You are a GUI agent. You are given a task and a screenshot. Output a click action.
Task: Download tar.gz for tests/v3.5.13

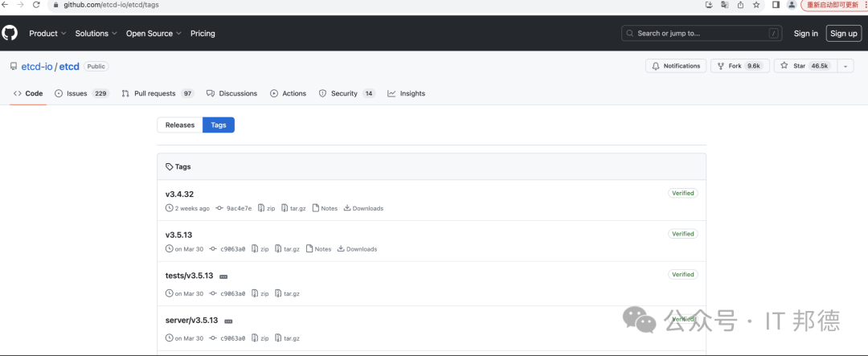point(287,293)
